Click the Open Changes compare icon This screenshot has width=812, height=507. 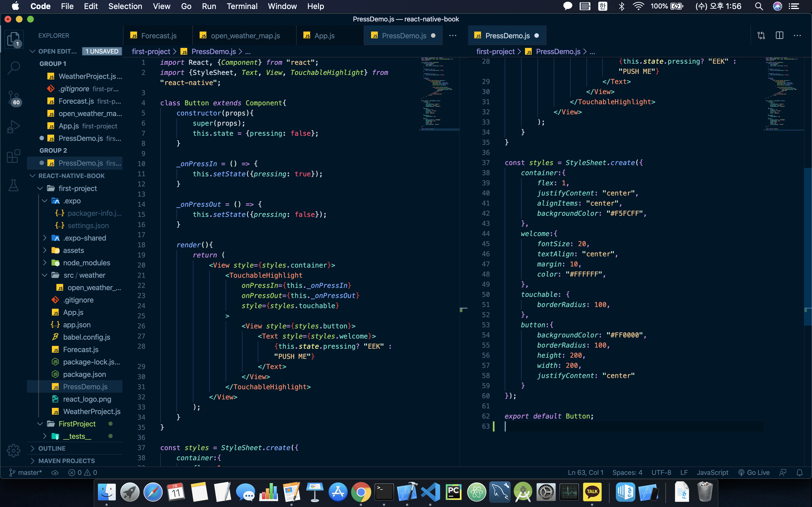761,35
